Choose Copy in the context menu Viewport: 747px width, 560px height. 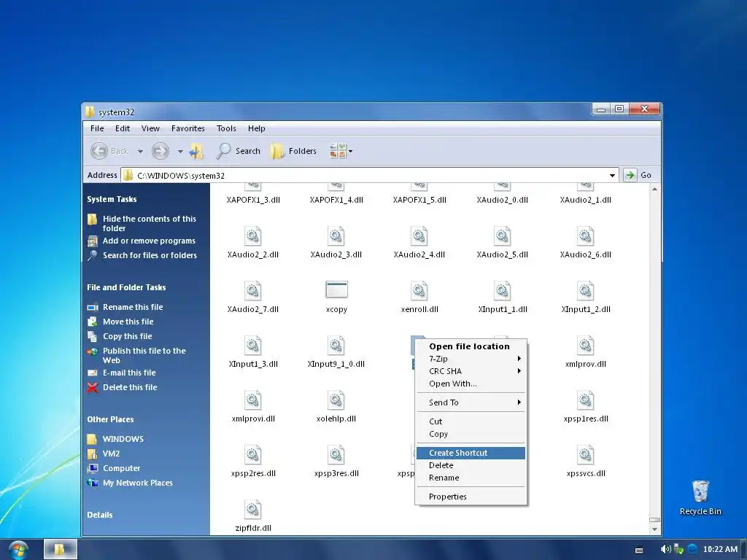pos(471,434)
